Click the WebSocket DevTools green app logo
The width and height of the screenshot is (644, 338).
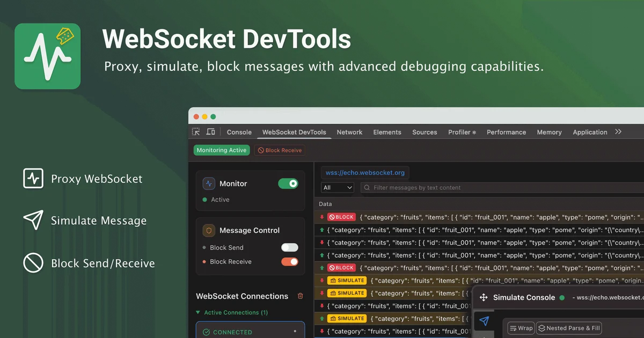coord(48,56)
